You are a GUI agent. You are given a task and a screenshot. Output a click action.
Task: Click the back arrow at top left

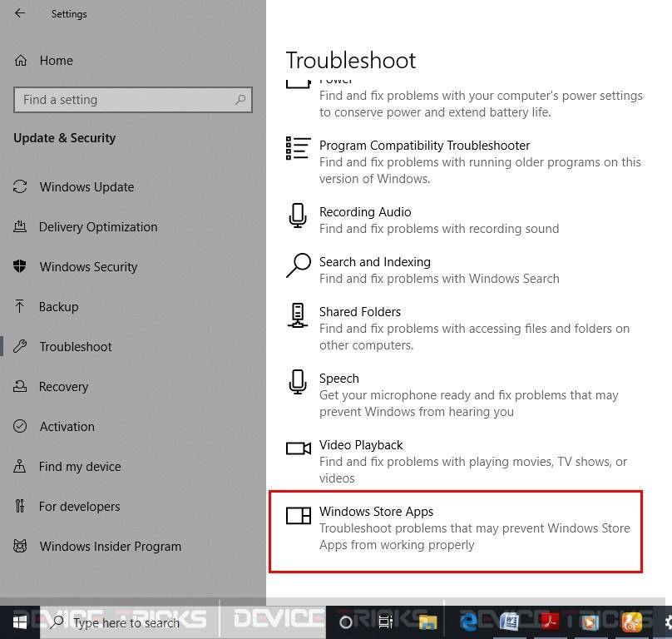tap(19, 13)
